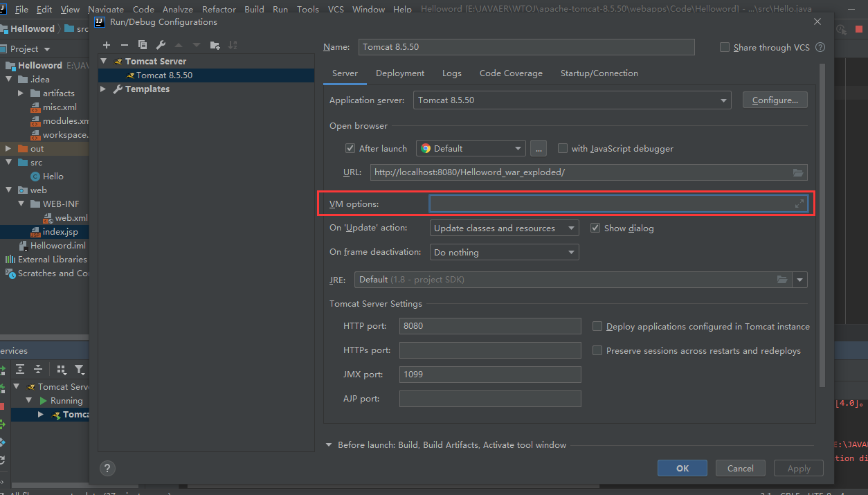868x495 pixels.
Task: Open the Refactor menu in the main window
Action: click(x=219, y=9)
